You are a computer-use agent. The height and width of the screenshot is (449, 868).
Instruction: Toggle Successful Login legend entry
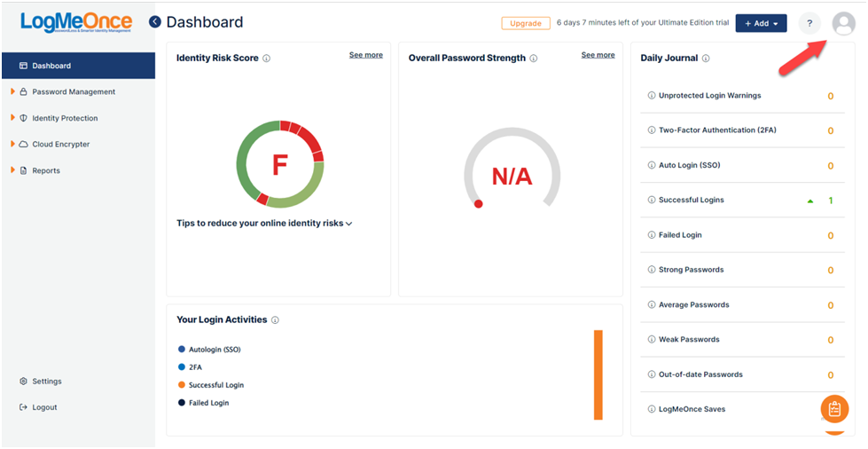(210, 385)
